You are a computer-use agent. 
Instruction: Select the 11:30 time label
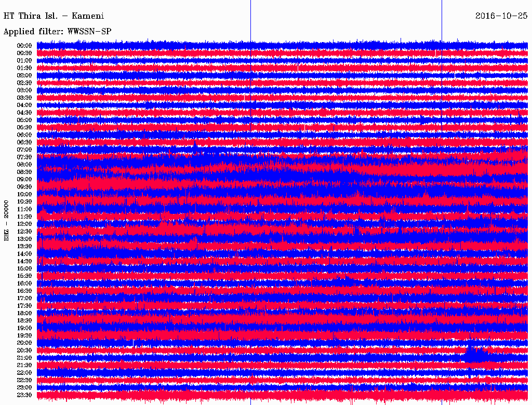(24, 217)
